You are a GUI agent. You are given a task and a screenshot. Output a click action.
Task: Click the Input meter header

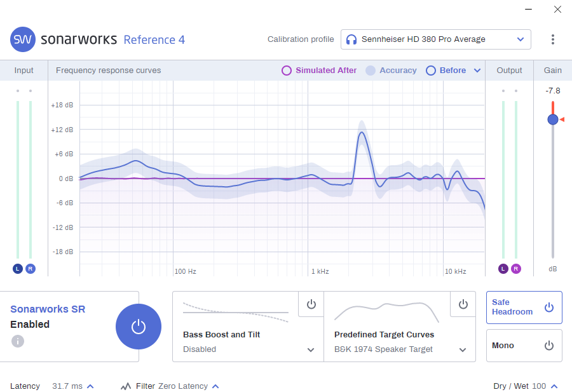point(24,71)
